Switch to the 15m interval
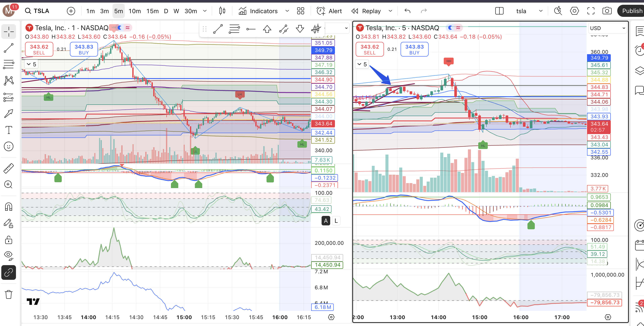The image size is (644, 326). [x=153, y=11]
